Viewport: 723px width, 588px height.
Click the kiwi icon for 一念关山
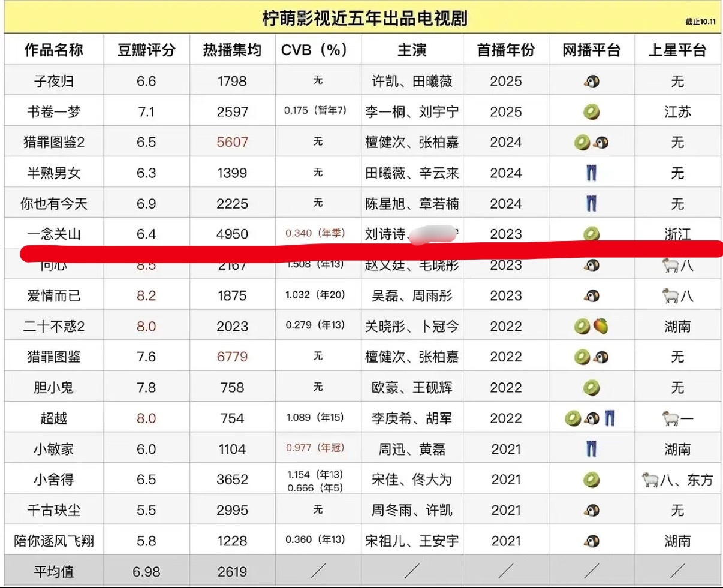[x=591, y=233]
